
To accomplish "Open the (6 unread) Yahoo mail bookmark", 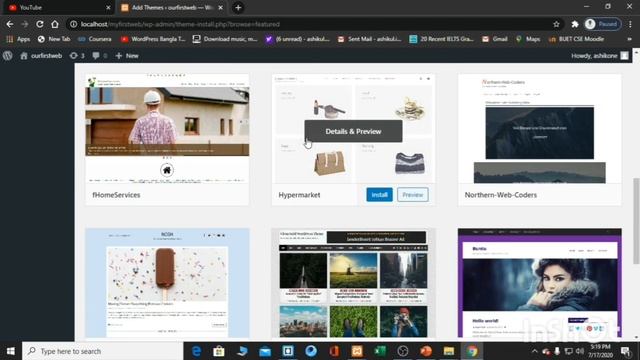I will (x=298, y=39).
